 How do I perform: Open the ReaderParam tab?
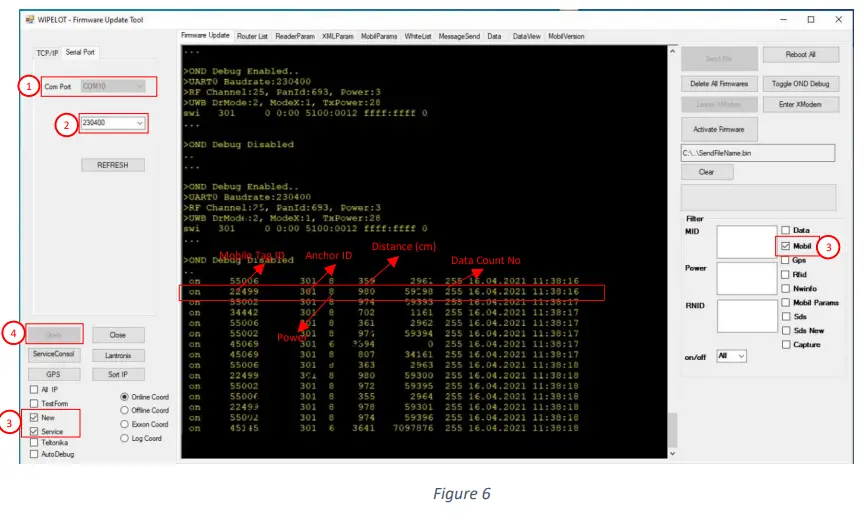click(x=295, y=36)
